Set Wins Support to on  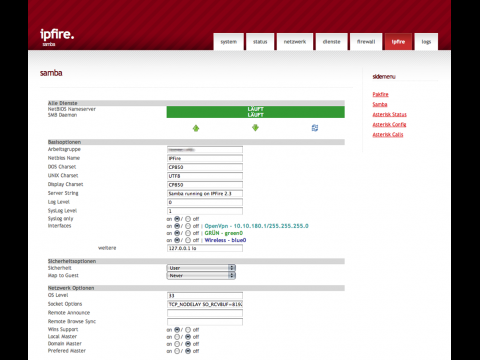coord(177,330)
